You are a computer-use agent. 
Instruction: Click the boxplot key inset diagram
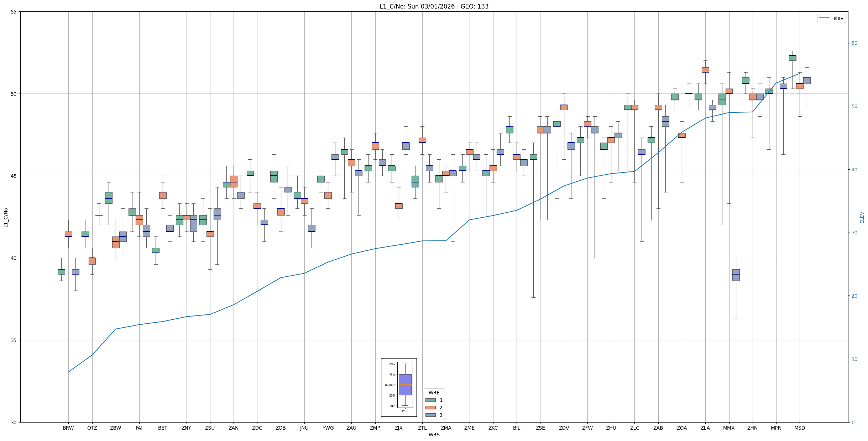pyautogui.click(x=399, y=387)
